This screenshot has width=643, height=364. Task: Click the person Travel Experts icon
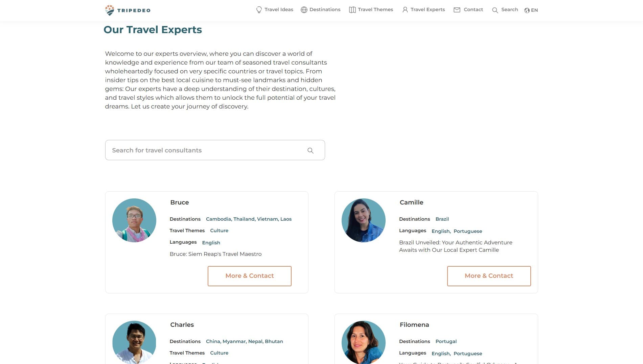click(x=405, y=10)
